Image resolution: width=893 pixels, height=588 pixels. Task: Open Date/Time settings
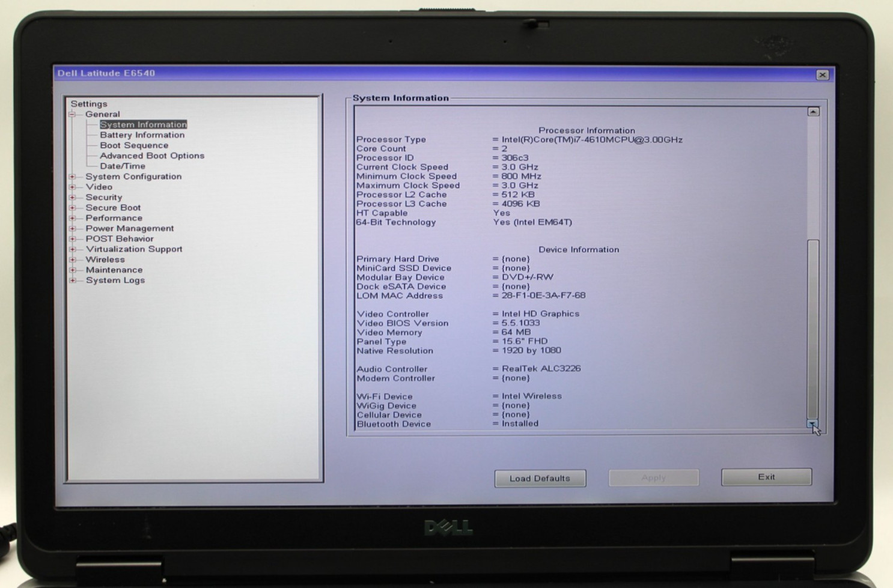(123, 166)
